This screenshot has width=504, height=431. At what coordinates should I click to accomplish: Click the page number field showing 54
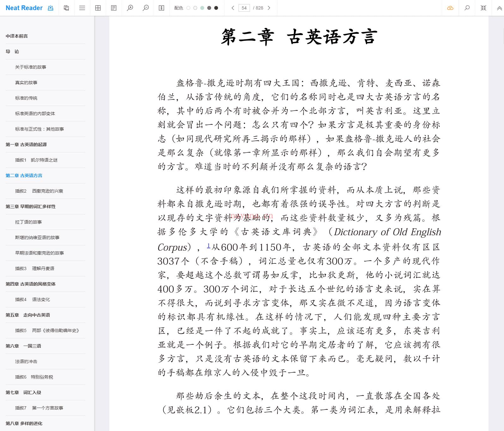pyautogui.click(x=244, y=8)
